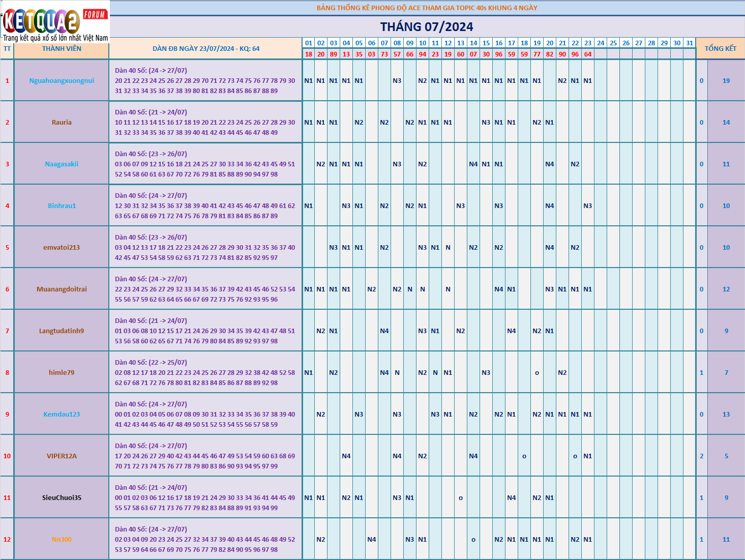745x560 pixels.
Task: Click the THÁNG 07/2024 title
Action: click(x=427, y=26)
